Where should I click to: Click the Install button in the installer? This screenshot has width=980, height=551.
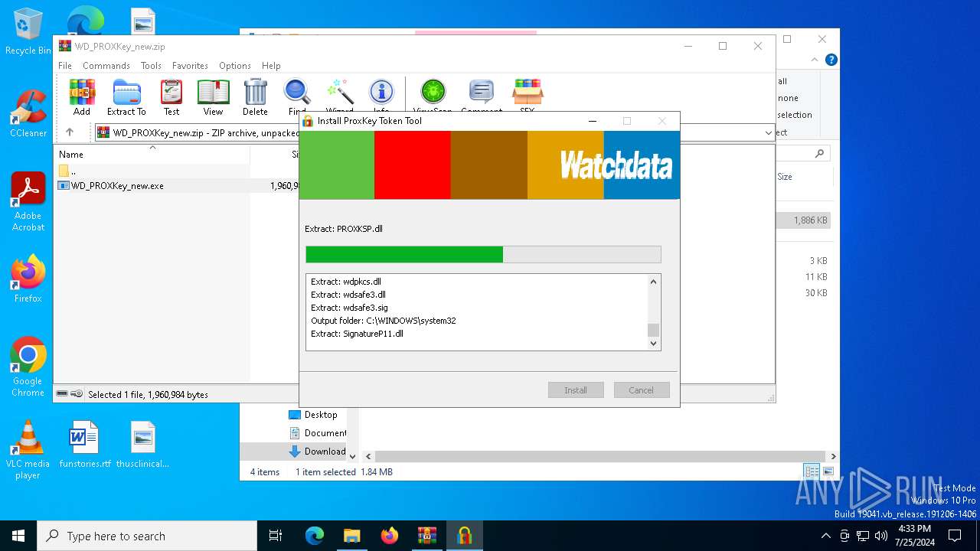[576, 390]
